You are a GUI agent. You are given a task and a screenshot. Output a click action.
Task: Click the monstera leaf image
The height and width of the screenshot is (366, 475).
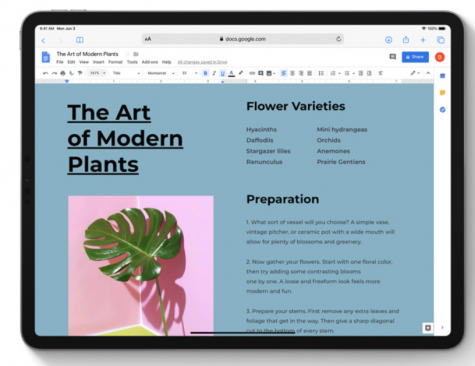pyautogui.click(x=141, y=266)
